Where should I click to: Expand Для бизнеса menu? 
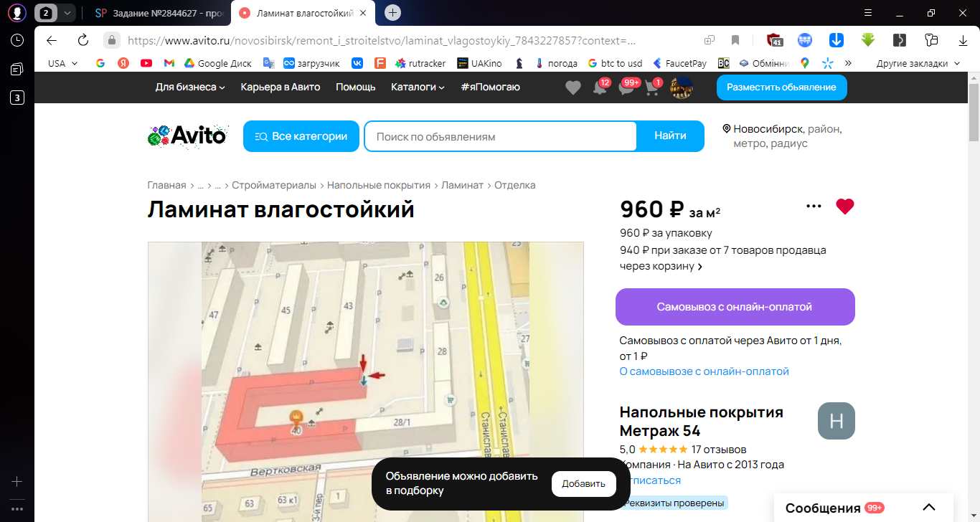[x=190, y=87]
